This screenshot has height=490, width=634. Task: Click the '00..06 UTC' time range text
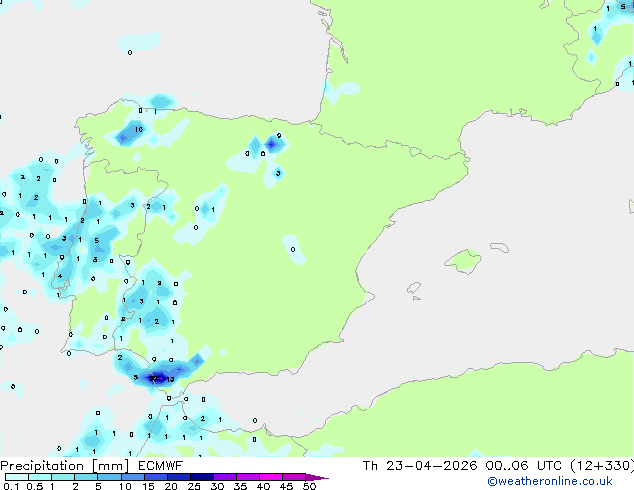(x=524, y=466)
